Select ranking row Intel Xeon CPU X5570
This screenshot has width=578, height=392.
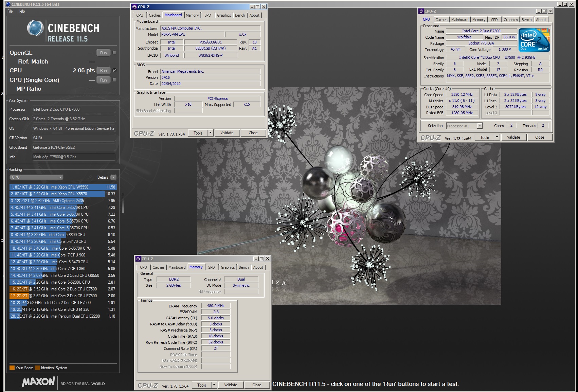[x=63, y=194]
